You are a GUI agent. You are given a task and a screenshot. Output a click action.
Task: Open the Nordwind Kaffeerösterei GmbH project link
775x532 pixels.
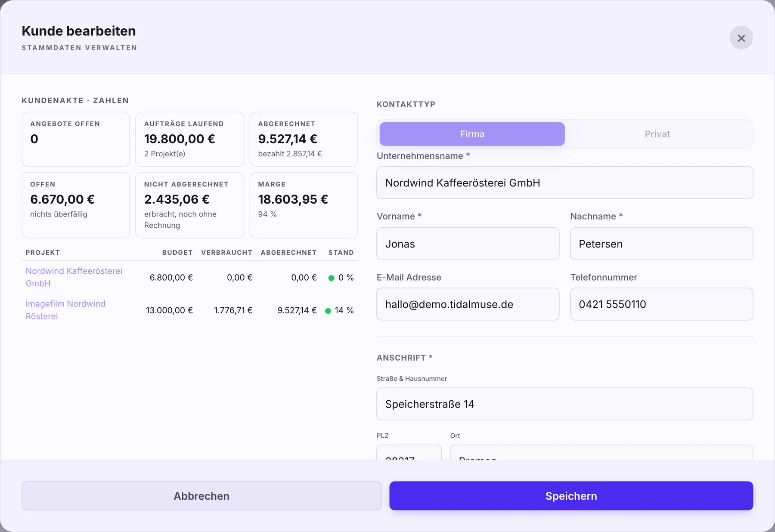point(74,277)
